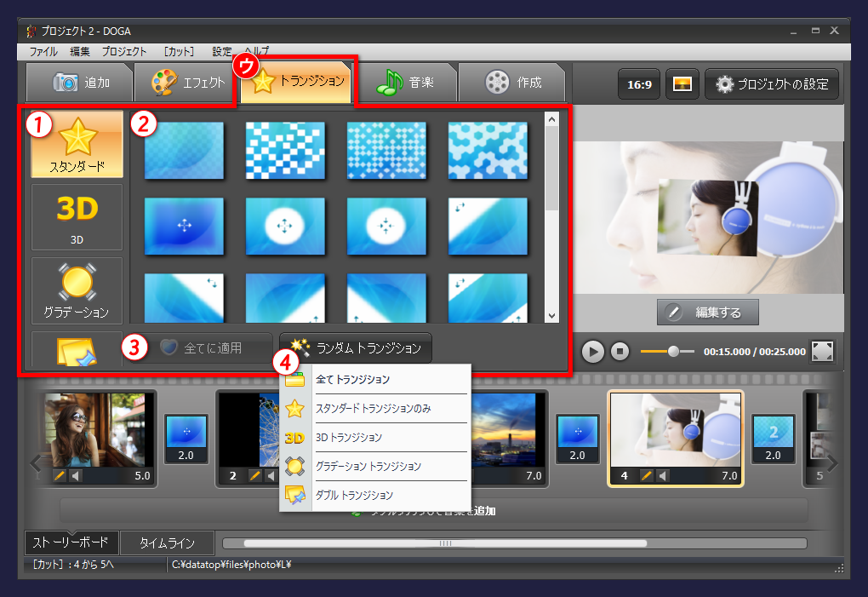Image resolution: width=868 pixels, height=597 pixels.
Task: Click the play button under the preview
Action: click(593, 351)
